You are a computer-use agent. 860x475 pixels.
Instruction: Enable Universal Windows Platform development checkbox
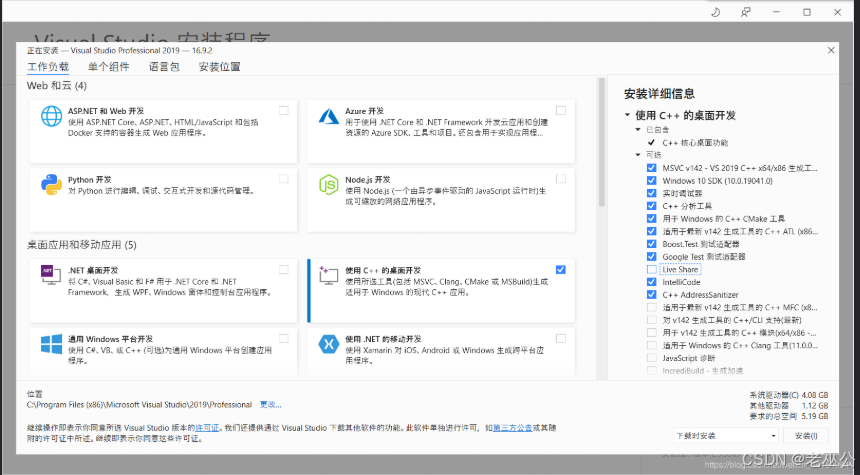(x=284, y=338)
